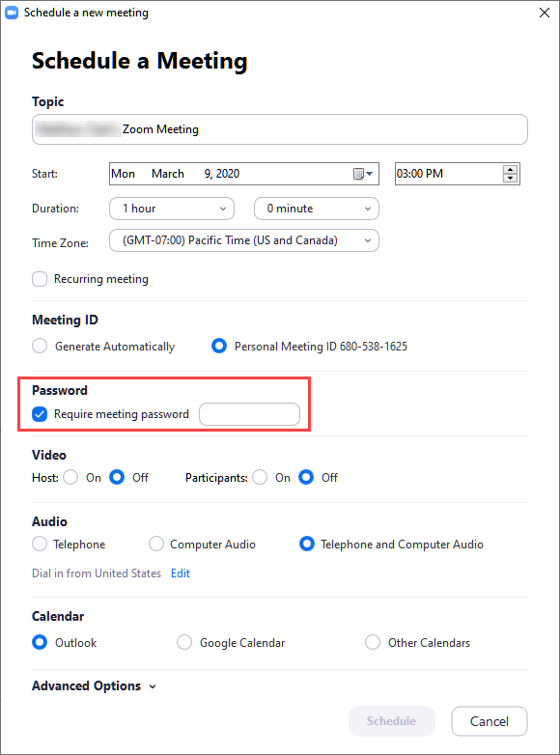Open the calendar picker icon in Start date

coord(363,174)
